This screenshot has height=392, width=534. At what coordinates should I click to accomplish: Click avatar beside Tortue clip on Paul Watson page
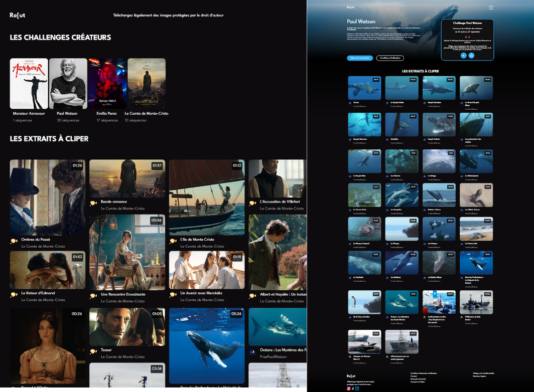tap(350, 103)
